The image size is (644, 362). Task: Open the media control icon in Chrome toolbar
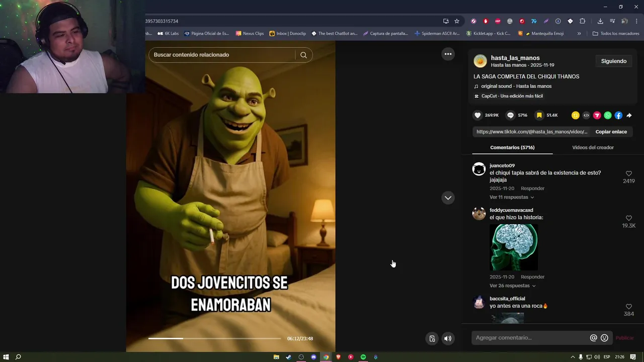(612, 21)
